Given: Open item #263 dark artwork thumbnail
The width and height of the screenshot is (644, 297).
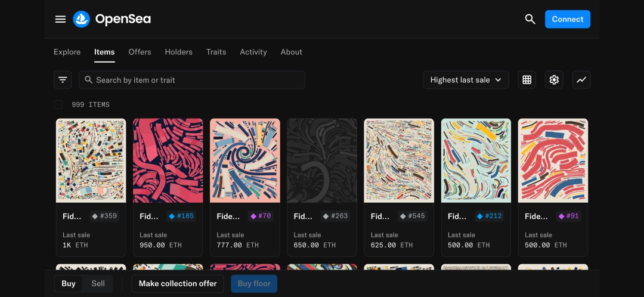Looking at the screenshot, I should pos(322,160).
